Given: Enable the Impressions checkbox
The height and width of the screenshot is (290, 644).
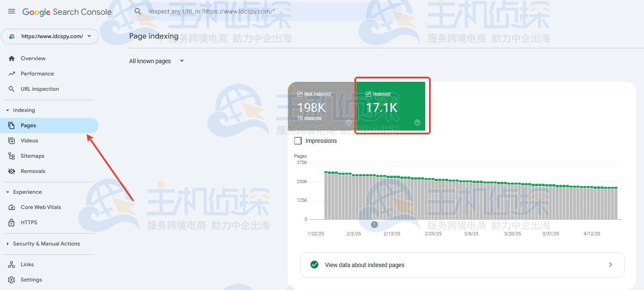Looking at the screenshot, I should [298, 140].
